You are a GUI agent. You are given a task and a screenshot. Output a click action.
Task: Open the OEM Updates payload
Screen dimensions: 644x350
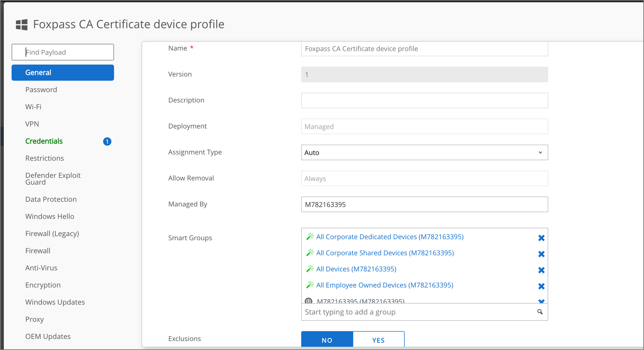[48, 336]
